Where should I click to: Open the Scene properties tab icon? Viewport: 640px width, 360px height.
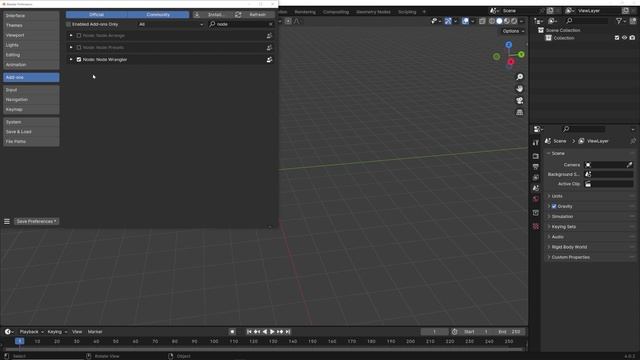536,188
